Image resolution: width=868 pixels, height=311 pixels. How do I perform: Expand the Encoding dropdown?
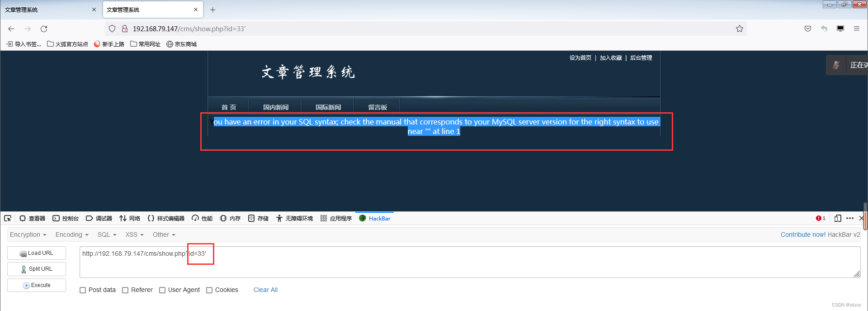[72, 234]
